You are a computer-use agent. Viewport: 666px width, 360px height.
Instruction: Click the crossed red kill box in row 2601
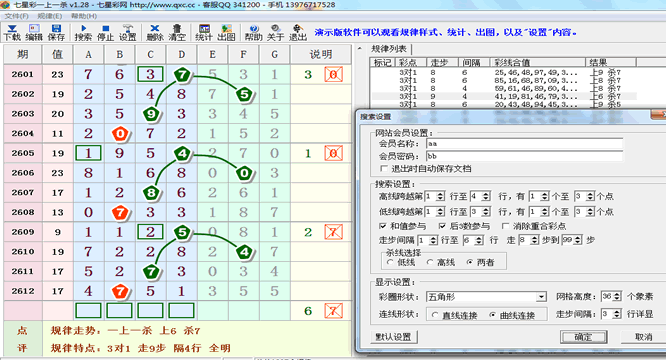tap(333, 75)
